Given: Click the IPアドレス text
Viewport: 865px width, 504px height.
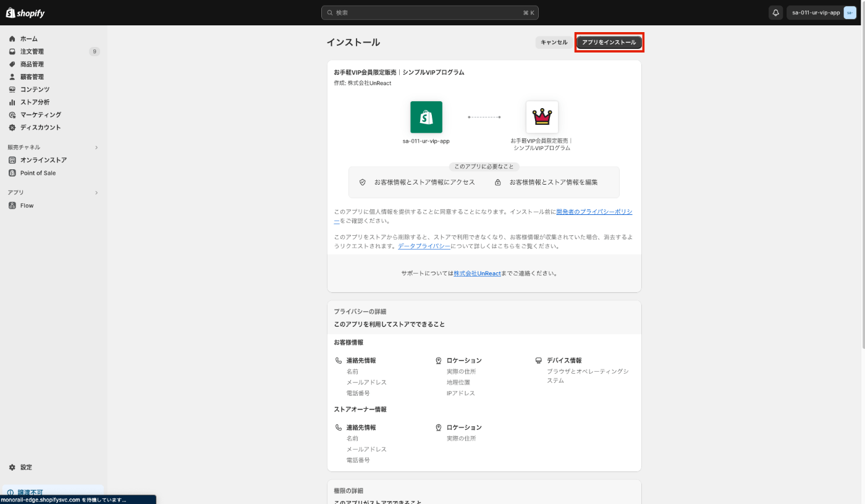Looking at the screenshot, I should click(x=461, y=393).
